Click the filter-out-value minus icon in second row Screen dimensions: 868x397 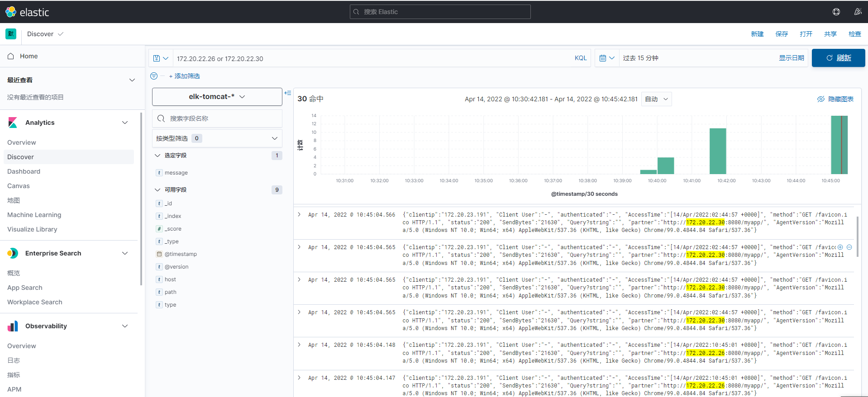coord(849,247)
